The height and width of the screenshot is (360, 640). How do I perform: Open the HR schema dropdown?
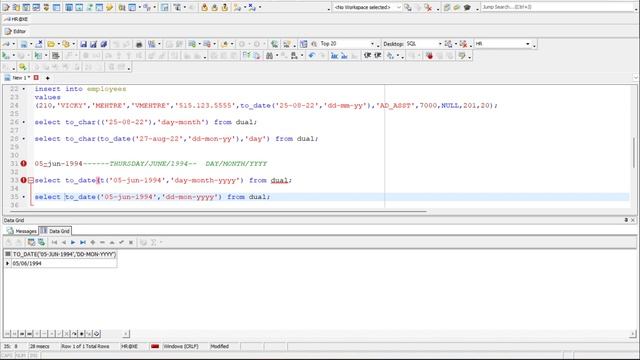[x=527, y=44]
